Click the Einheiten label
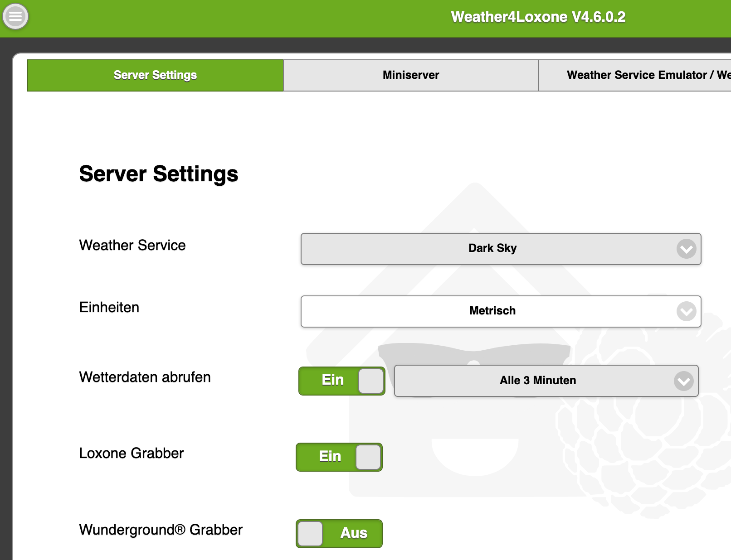The image size is (731, 560). (x=109, y=307)
